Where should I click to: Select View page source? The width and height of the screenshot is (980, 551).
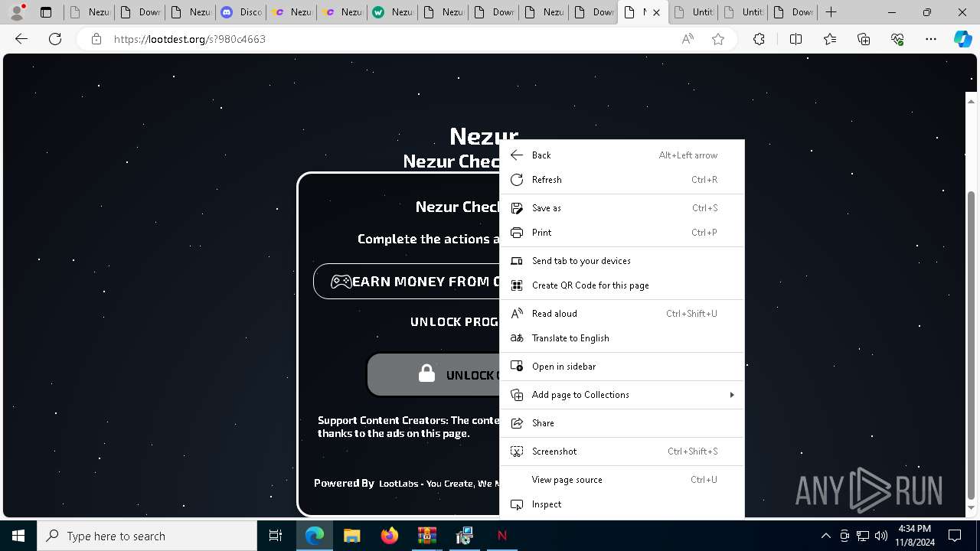(622, 480)
